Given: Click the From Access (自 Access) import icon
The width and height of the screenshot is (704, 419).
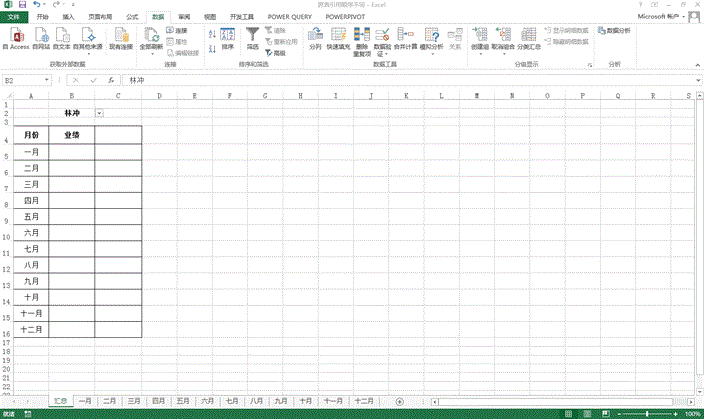Looking at the screenshot, I should tap(14, 38).
